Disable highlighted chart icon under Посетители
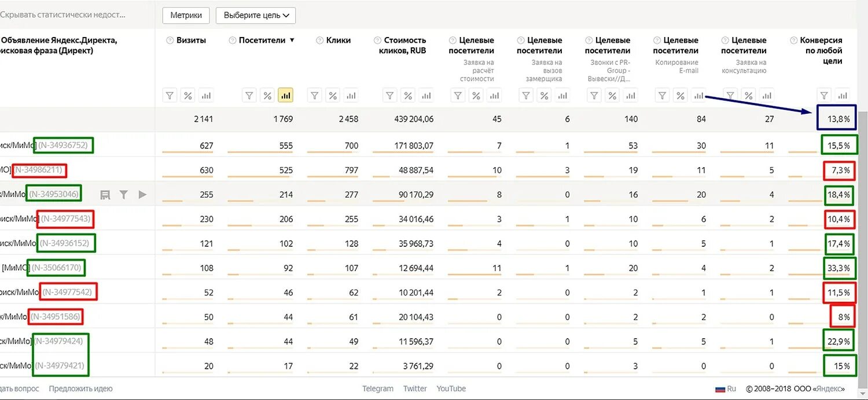This screenshot has width=868, height=400. click(x=285, y=95)
